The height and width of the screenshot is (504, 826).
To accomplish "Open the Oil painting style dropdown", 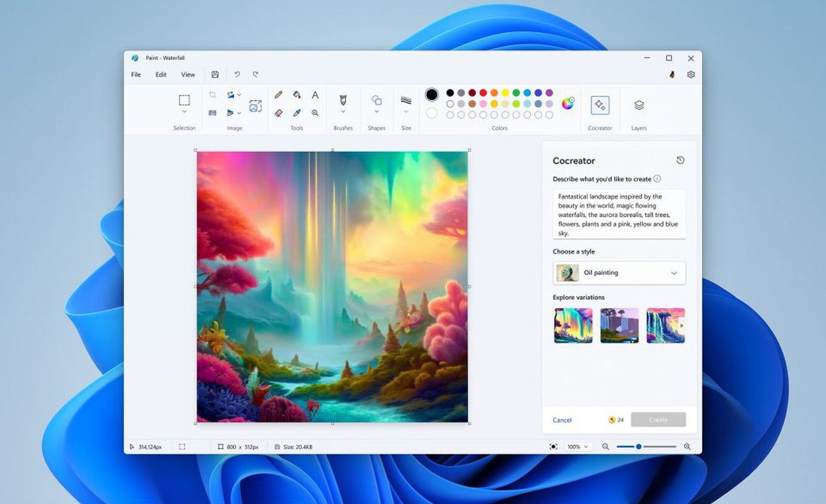I will (x=619, y=273).
